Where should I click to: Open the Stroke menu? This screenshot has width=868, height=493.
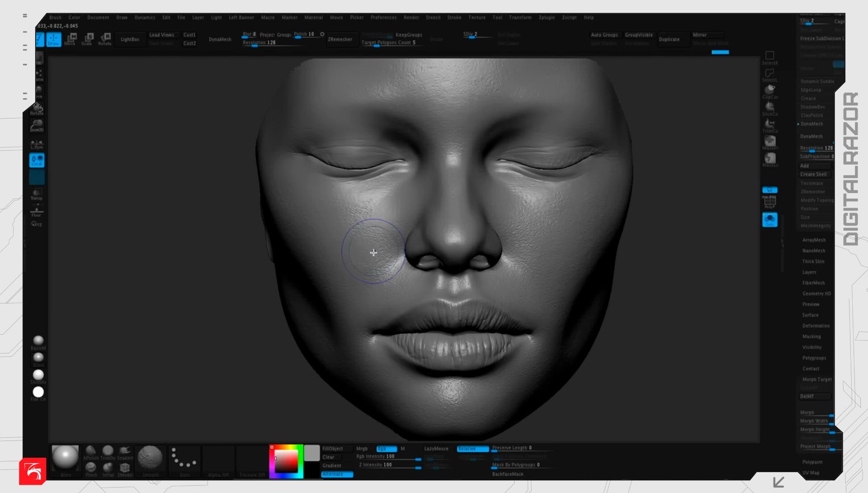point(454,18)
